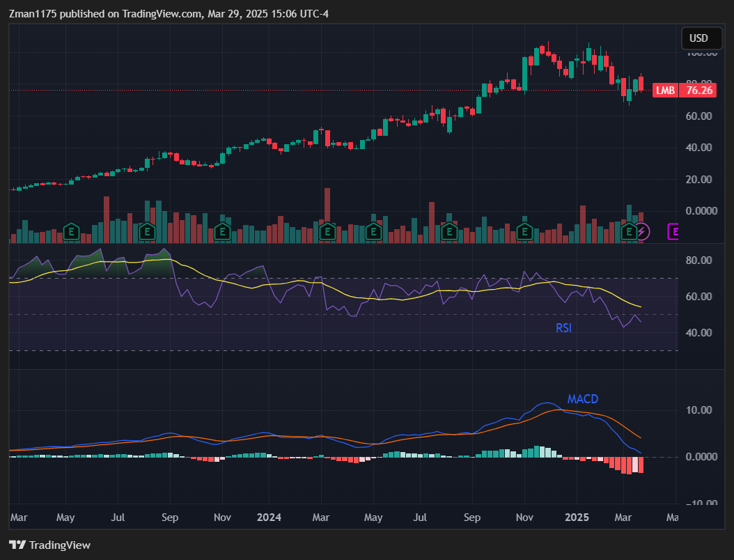Open the USD currency selector
Screen dimensions: 734x560
[x=701, y=38]
